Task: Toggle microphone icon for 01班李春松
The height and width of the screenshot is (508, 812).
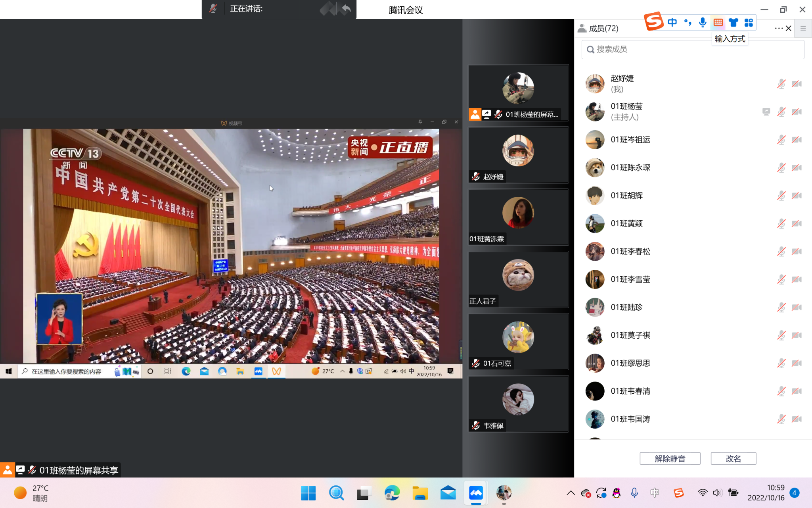Action: point(781,252)
